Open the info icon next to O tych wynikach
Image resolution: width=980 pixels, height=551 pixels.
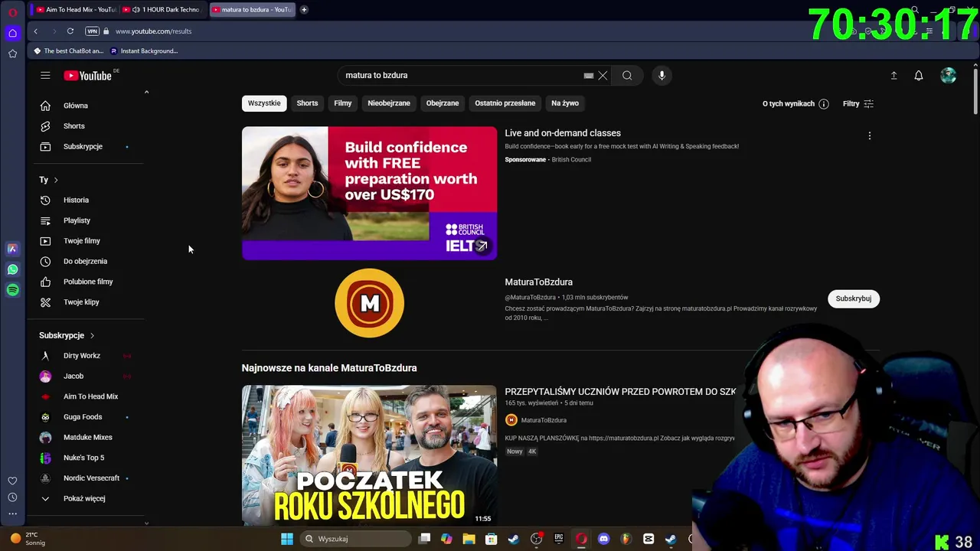pos(824,104)
